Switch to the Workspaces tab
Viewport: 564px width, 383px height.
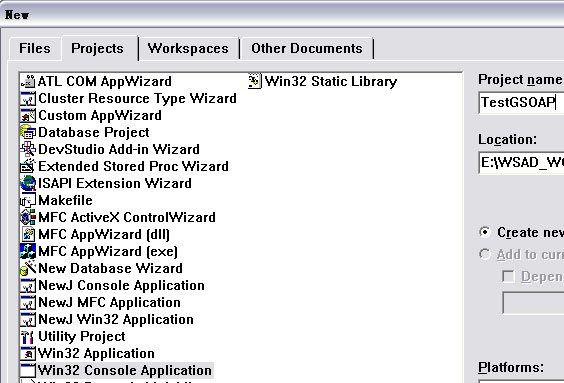pyautogui.click(x=188, y=48)
